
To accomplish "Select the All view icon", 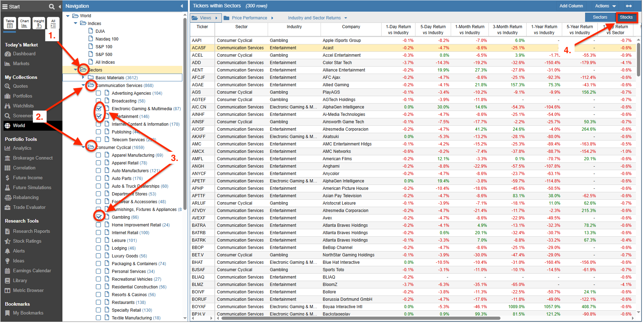I will (x=53, y=23).
